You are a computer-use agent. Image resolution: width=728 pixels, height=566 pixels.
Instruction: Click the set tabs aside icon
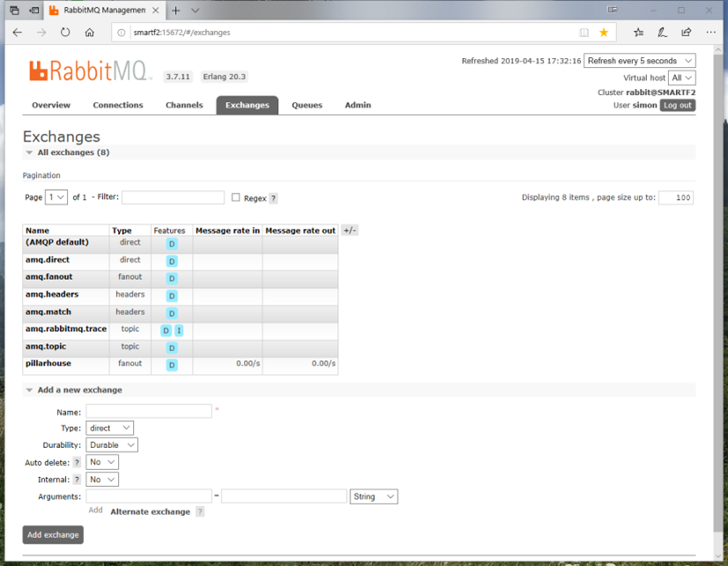[x=34, y=11]
